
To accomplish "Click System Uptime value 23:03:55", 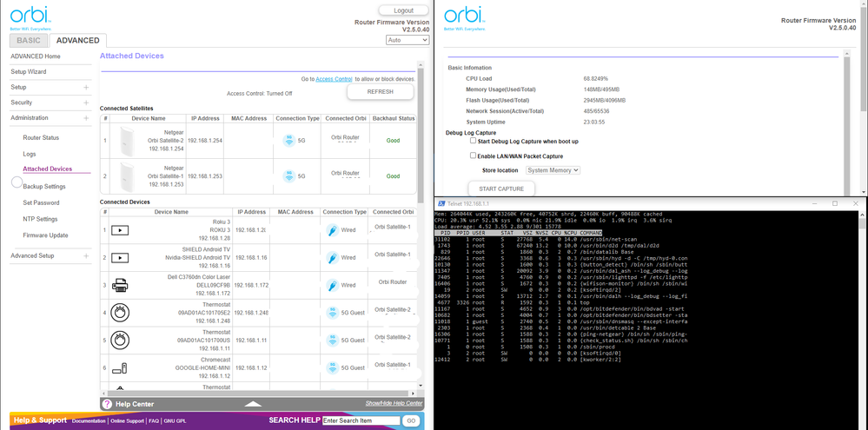I will [x=594, y=122].
